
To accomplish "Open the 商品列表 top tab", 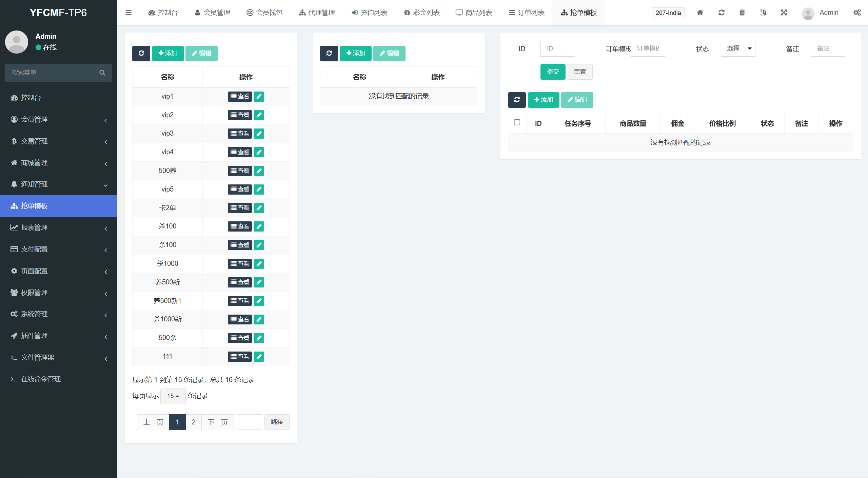I will (474, 13).
